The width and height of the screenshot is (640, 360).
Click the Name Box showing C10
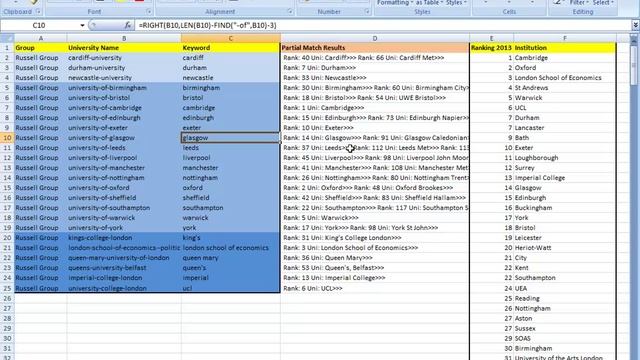click(x=39, y=25)
